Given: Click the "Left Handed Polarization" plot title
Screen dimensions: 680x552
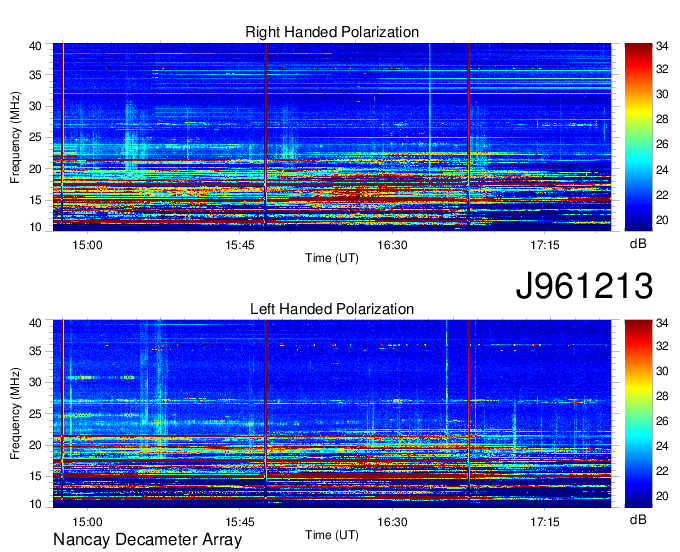Looking at the screenshot, I should [332, 309].
